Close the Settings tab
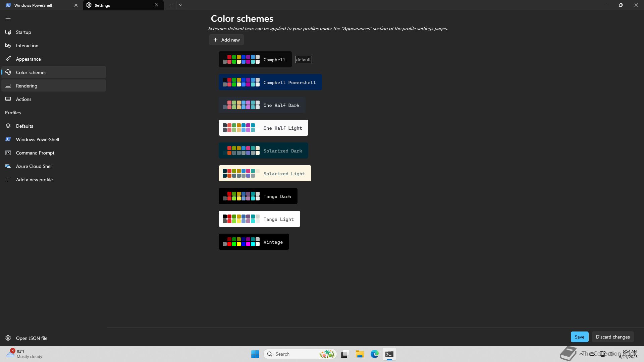 (x=156, y=5)
